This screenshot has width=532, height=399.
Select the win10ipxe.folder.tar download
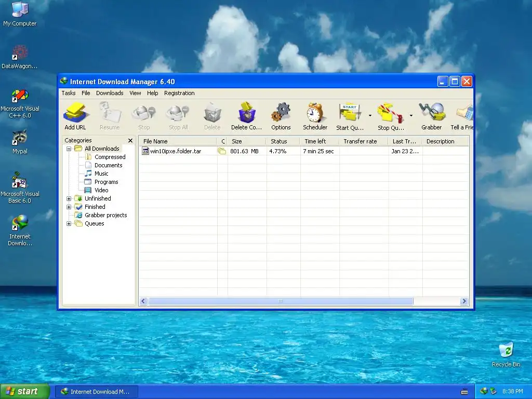pos(176,151)
